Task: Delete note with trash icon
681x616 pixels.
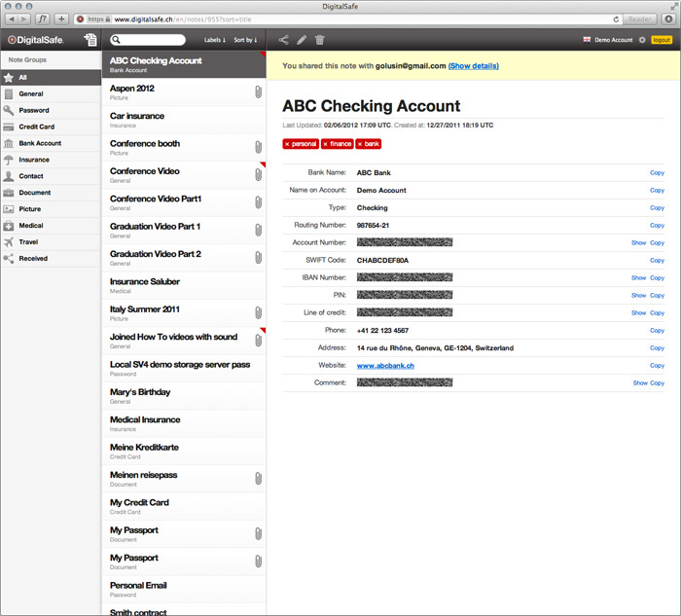Action: (320, 40)
